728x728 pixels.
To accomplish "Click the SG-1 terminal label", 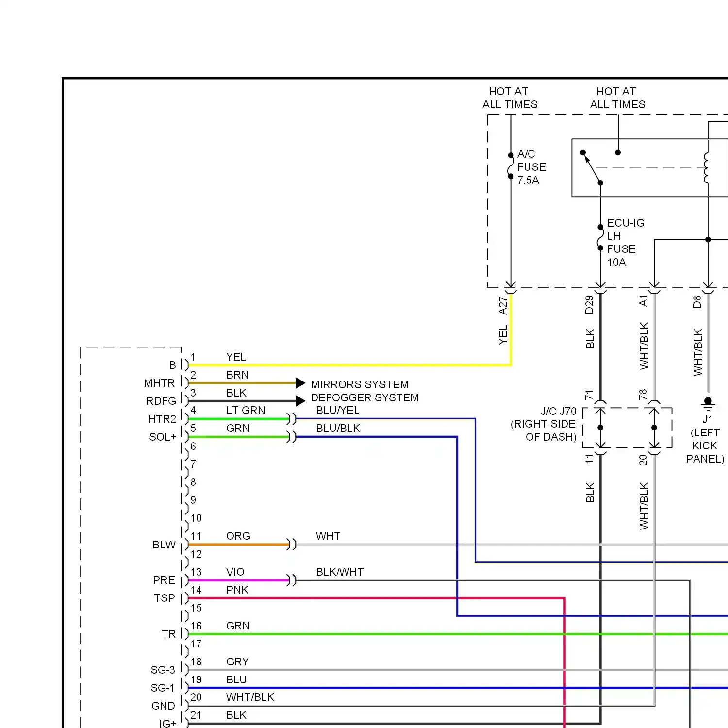I will click(x=163, y=688).
